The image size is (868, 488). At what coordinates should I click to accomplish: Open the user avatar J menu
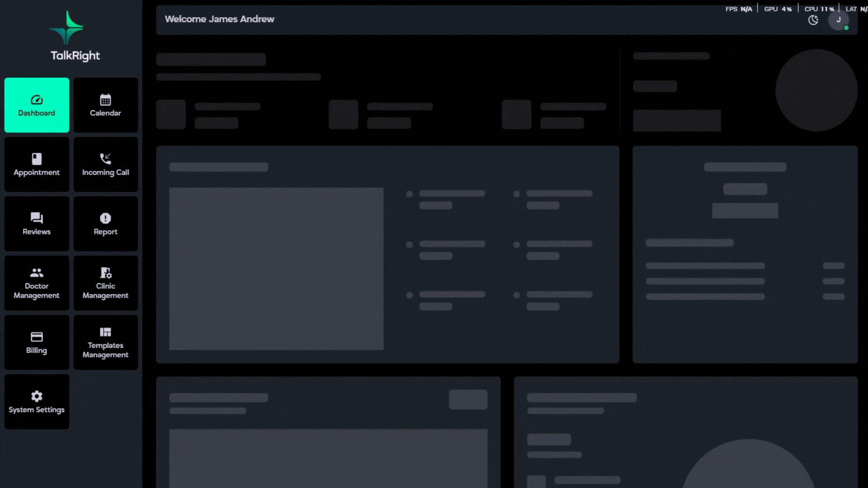838,20
